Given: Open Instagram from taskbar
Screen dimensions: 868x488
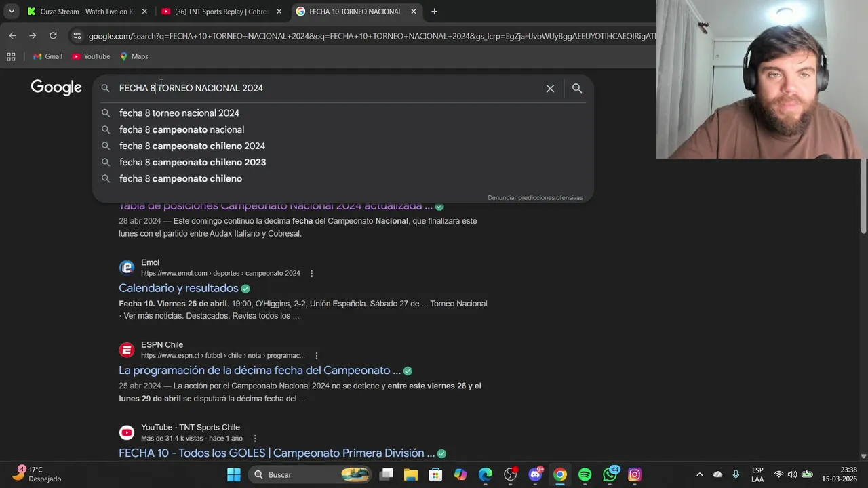Looking at the screenshot, I should (635, 474).
